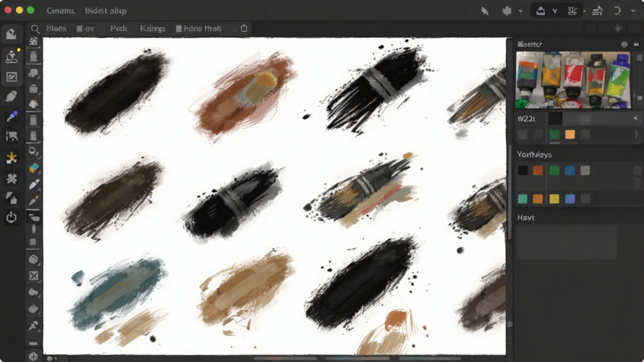Toggle the "av" checkbox in options bar
Image resolution: width=644 pixels, height=362 pixels.
pos(79,29)
